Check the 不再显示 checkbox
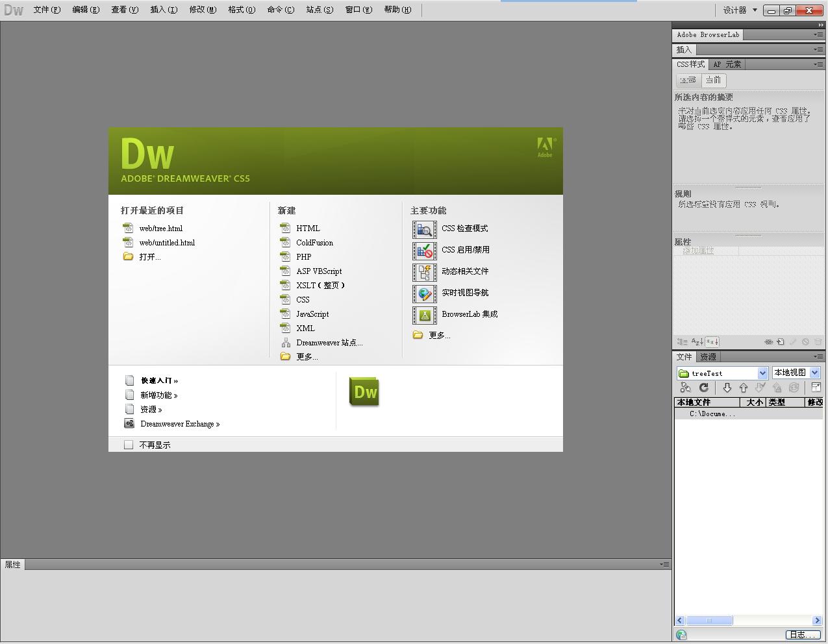The width and height of the screenshot is (828, 644). tap(129, 445)
